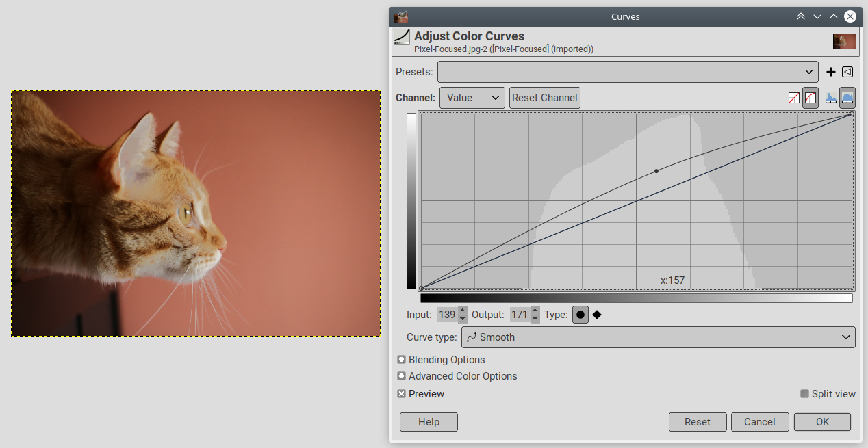This screenshot has height=448, width=868.
Task: Switch to linear curve adjustment mode icon
Action: tap(794, 98)
